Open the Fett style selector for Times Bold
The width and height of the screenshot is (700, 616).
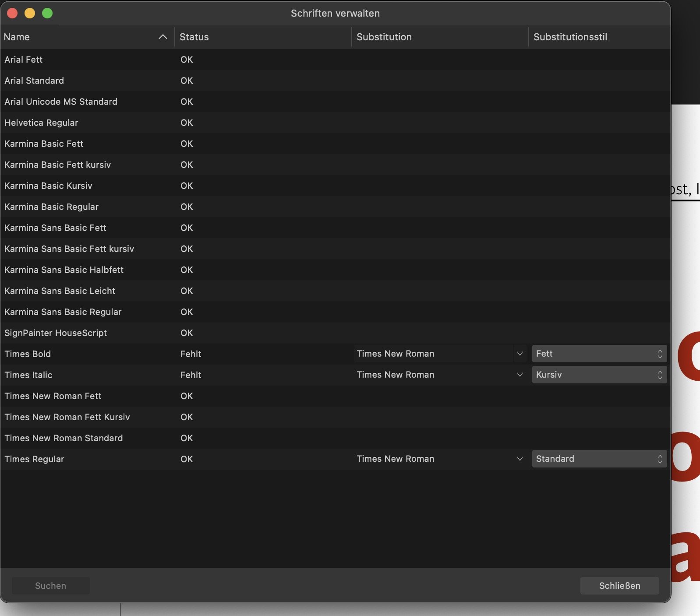point(599,354)
